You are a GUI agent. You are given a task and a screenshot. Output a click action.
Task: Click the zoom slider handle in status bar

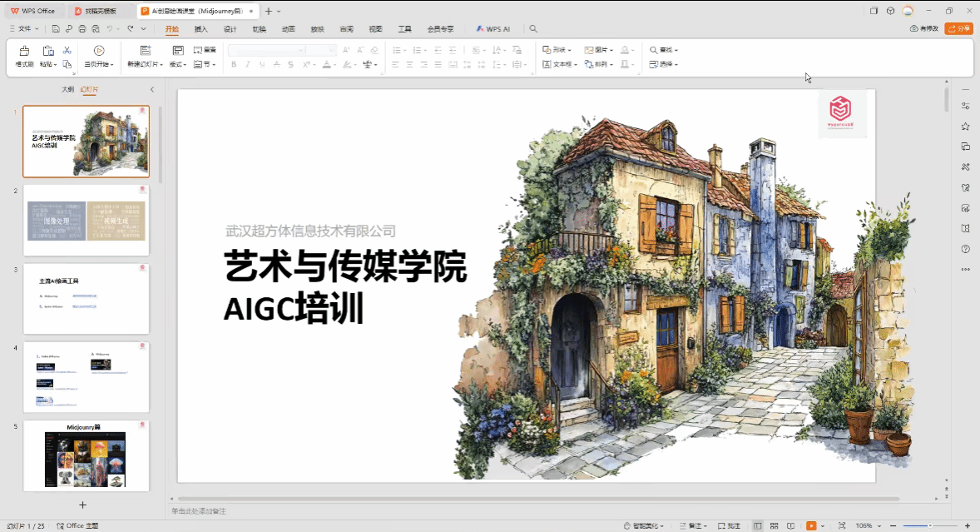pyautogui.click(x=930, y=526)
